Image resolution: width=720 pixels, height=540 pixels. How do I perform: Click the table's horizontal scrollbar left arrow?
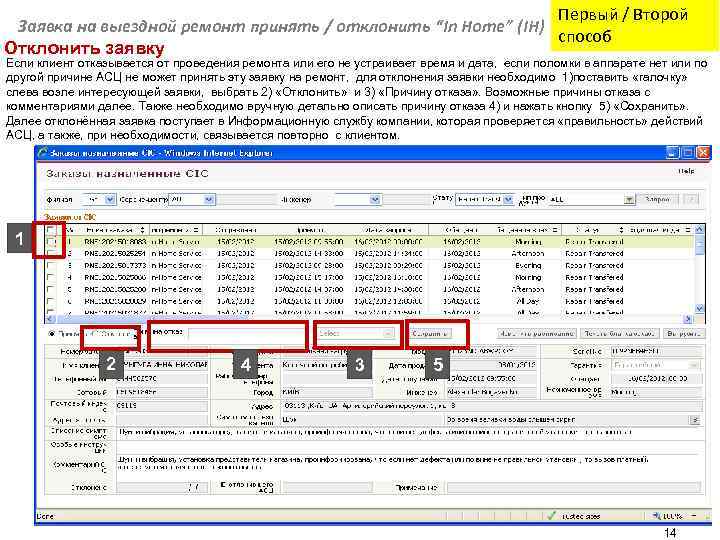pos(50,319)
